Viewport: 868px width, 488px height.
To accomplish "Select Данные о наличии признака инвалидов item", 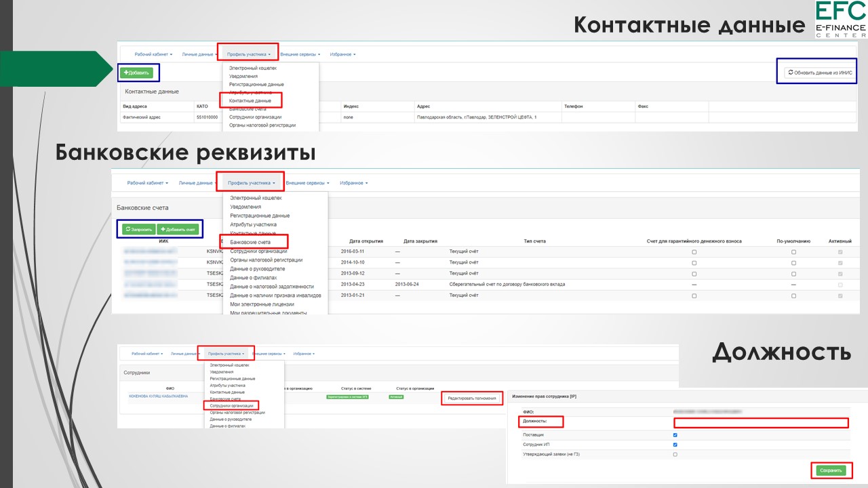I will (275, 296).
